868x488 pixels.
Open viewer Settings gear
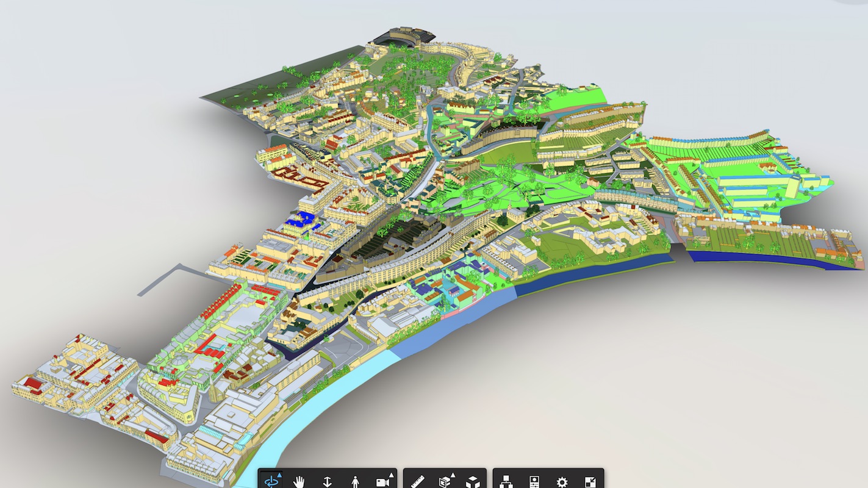click(562, 481)
